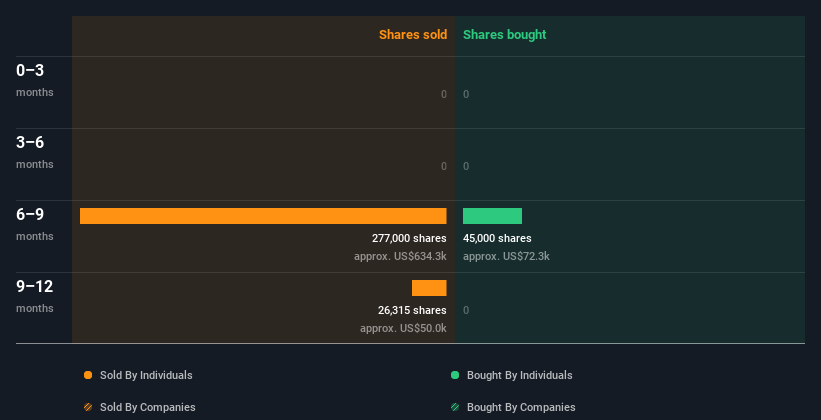Click the approx. US$72.3k amount

click(x=506, y=256)
